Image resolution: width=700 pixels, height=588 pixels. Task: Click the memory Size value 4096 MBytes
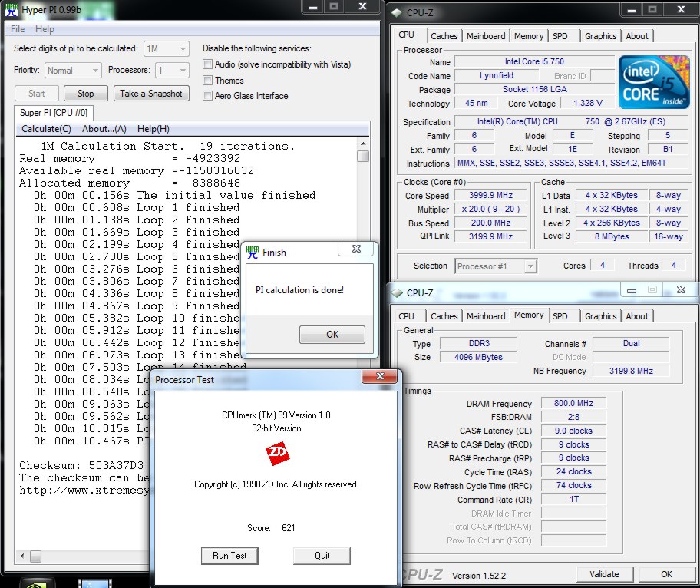click(x=478, y=357)
